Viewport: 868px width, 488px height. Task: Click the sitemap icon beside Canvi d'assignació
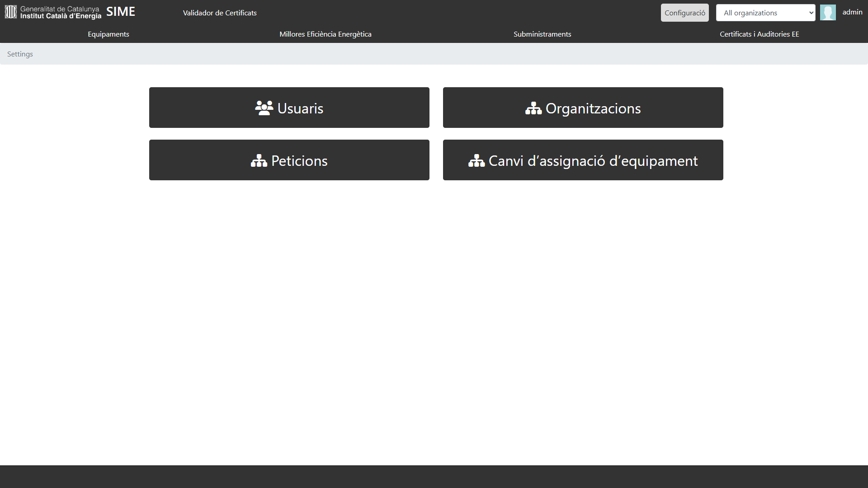pos(476,161)
